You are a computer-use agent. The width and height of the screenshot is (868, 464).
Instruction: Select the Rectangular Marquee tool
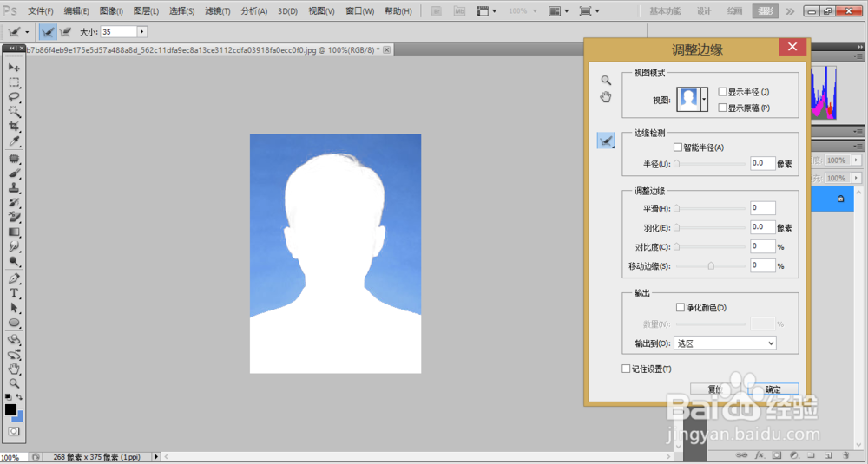pyautogui.click(x=14, y=82)
